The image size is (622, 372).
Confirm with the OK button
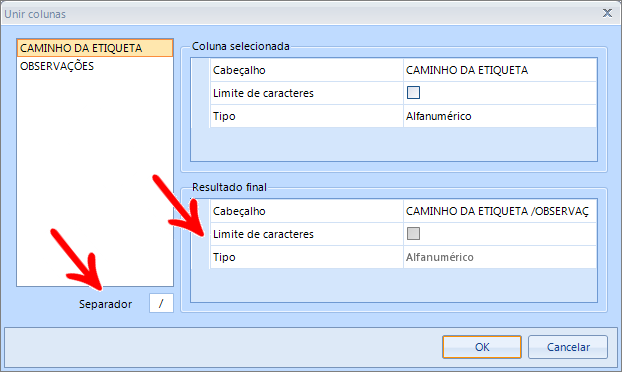(x=482, y=347)
